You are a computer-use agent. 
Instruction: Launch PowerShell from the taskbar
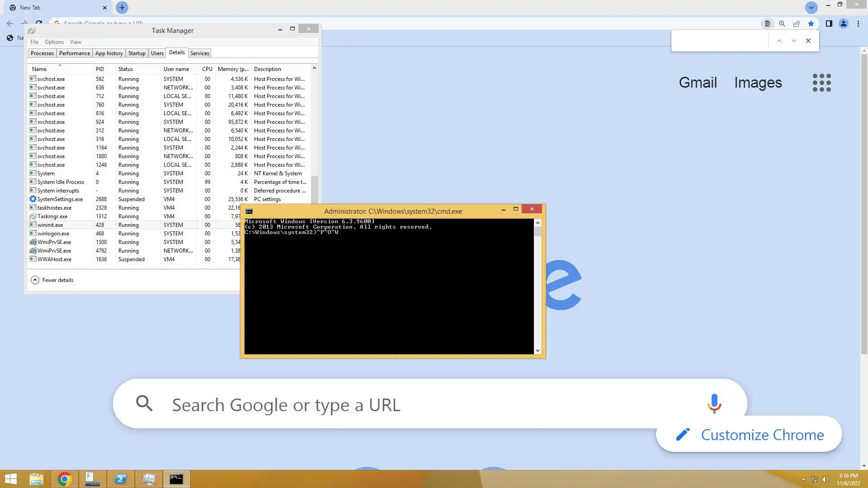(121, 479)
